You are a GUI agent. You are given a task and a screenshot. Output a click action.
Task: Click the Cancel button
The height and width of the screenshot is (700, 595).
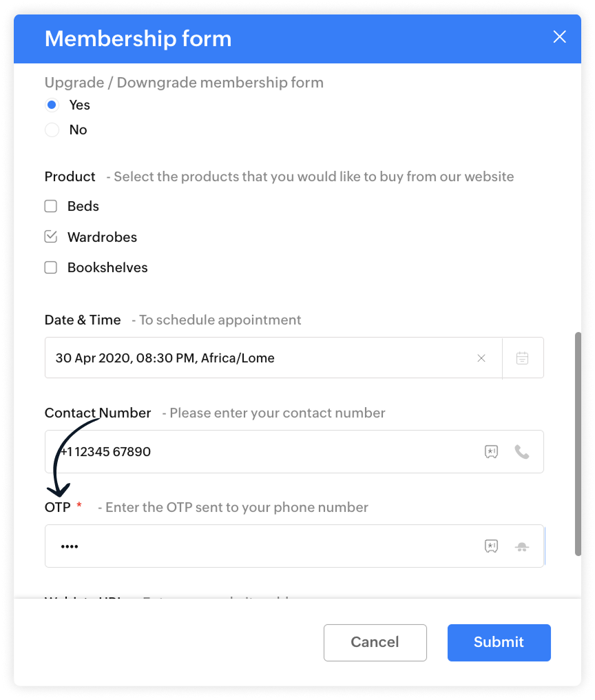pos(375,642)
